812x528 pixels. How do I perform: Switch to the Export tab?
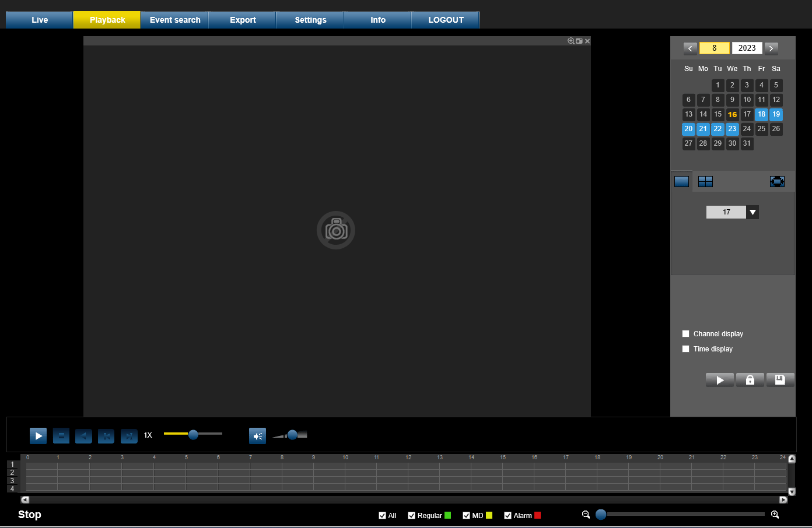coord(243,20)
